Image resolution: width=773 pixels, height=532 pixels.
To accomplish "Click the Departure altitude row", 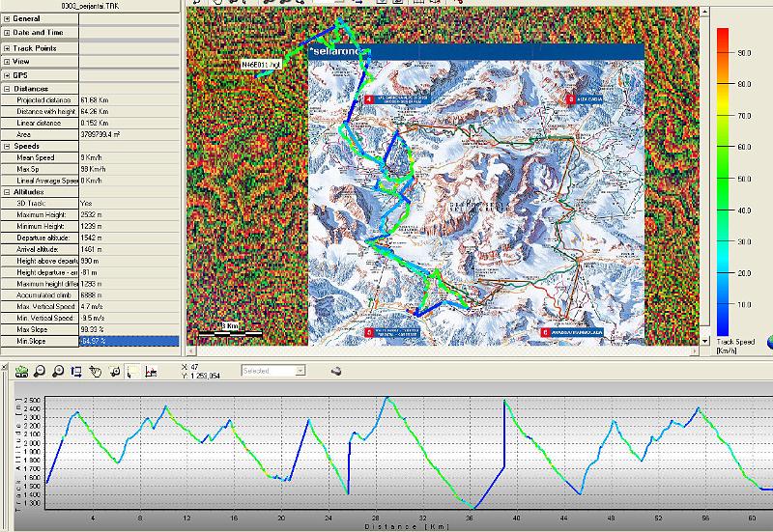I will (90, 238).
